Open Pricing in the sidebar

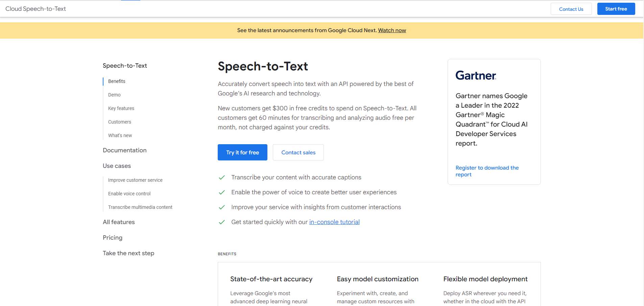pos(113,238)
